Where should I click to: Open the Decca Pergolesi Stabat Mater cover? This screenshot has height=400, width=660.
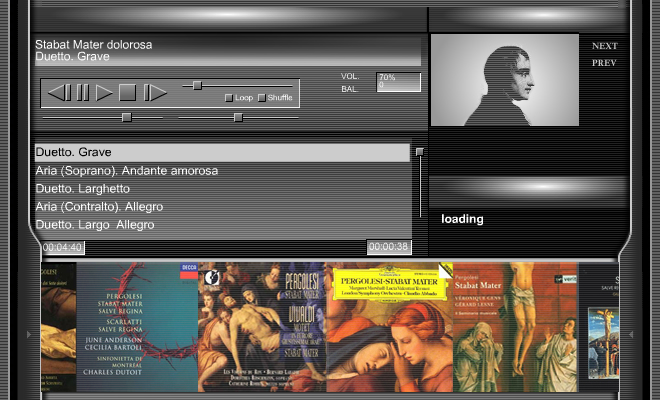pos(137,327)
